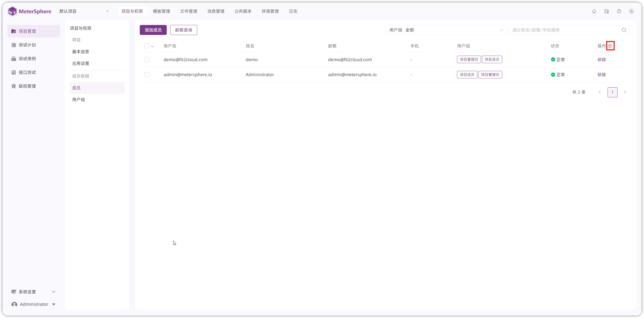The height and width of the screenshot is (318, 644).
Task: Select page 1 in pagination
Action: pos(613,92)
